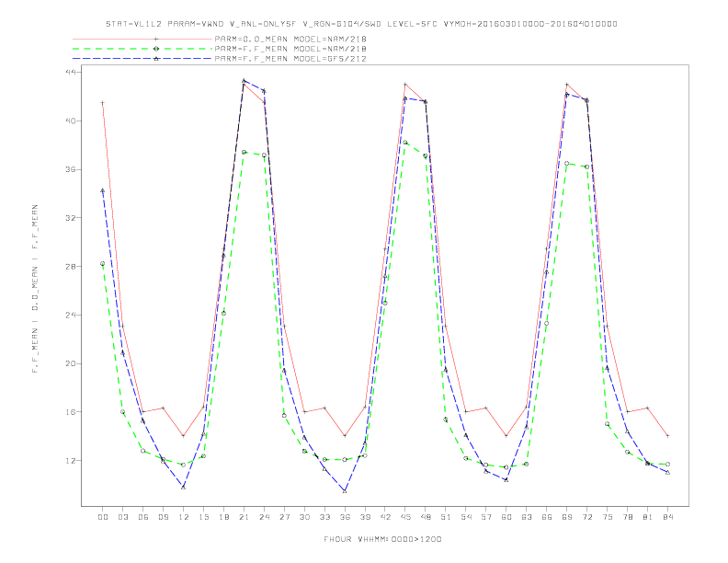Click y-axis tick value 32
This screenshot has height=563, width=728.
72,218
